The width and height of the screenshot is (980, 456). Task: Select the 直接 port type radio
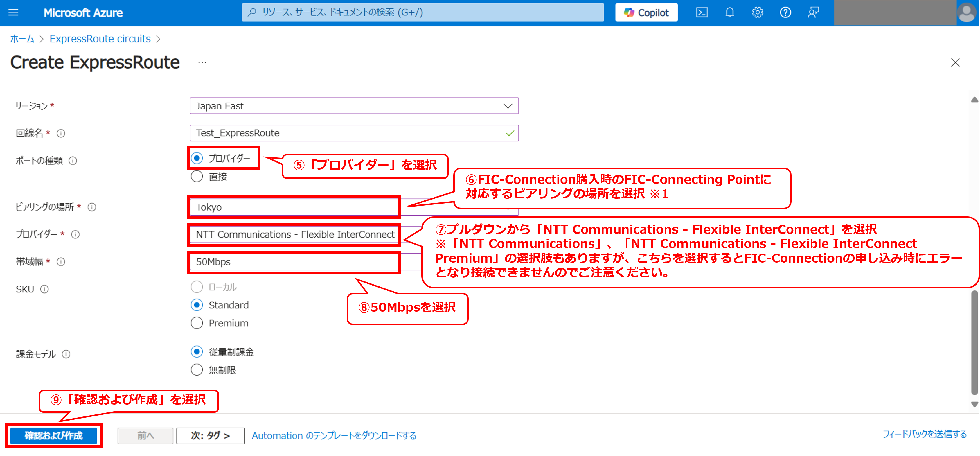click(197, 176)
